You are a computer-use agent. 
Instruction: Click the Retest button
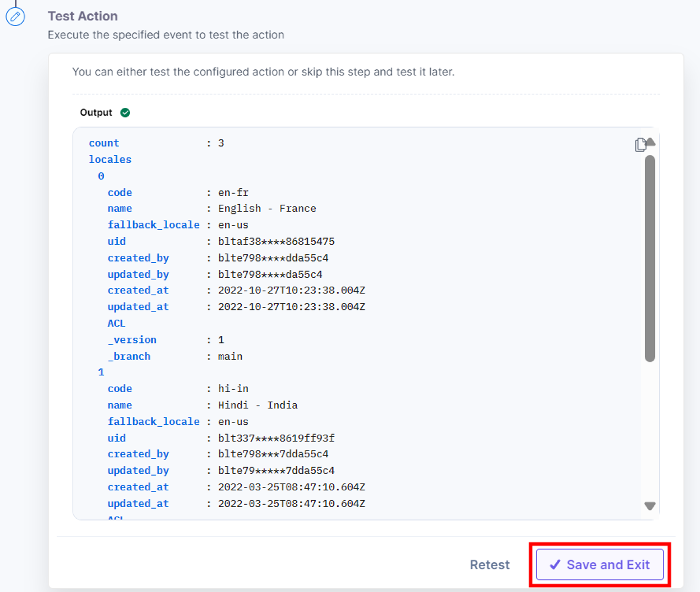pyautogui.click(x=490, y=565)
